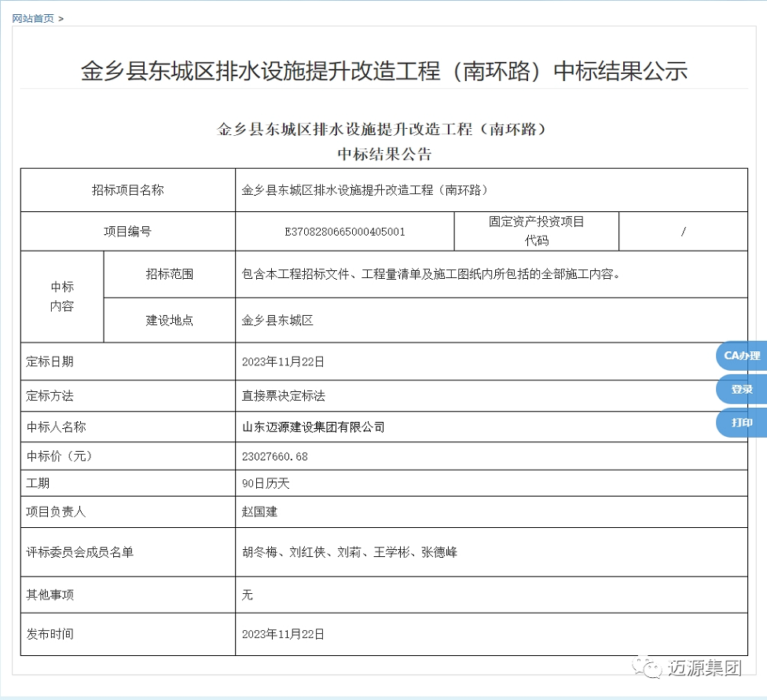Click the 定标方法 label cell

[127, 396]
